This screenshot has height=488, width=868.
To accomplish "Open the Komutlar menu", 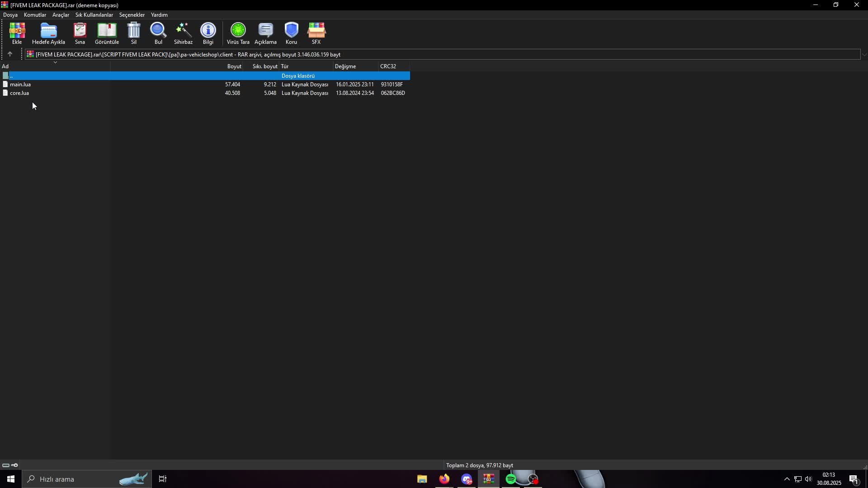I will (35, 15).
